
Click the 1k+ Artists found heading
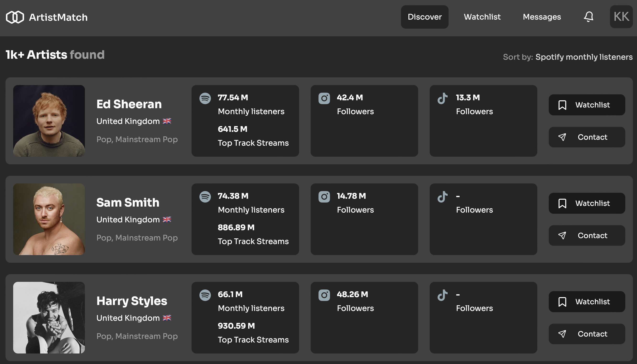coord(55,55)
